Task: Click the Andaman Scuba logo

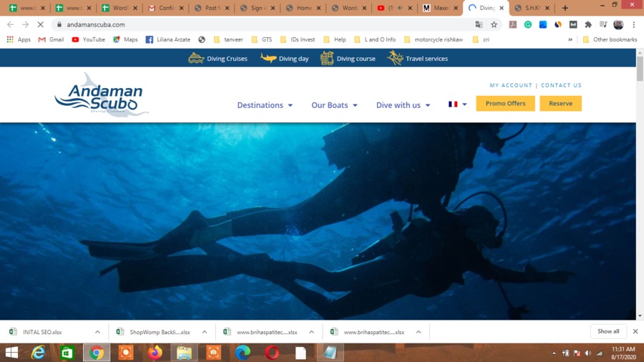Action: coord(102,95)
